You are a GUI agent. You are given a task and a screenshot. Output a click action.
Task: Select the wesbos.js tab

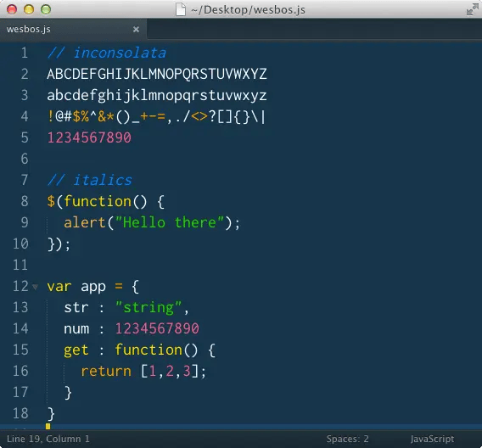(x=73, y=30)
